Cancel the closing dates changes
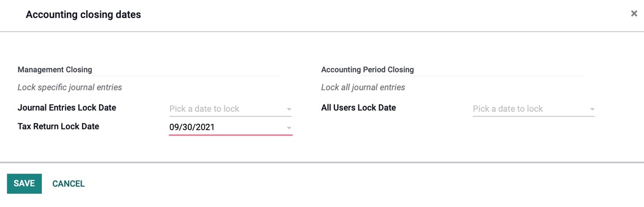The image size is (644, 207). pyautogui.click(x=68, y=184)
